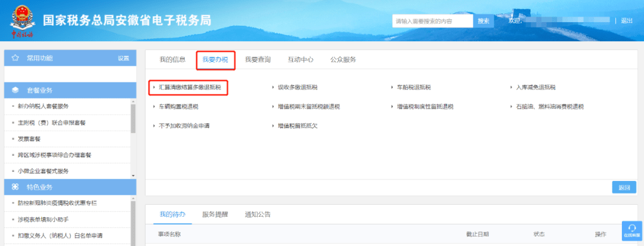Click the down arrow of 套餐业务 scrollbar

tap(133, 174)
